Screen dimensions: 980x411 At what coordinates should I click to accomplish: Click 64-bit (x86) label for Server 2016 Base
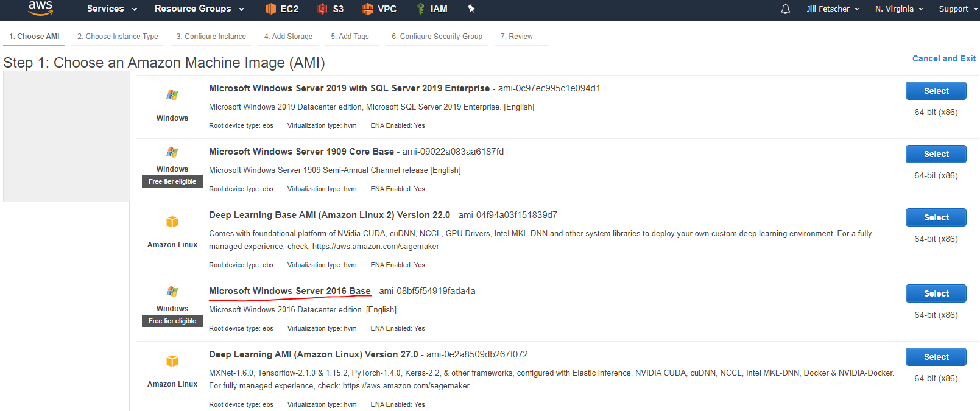(x=936, y=315)
